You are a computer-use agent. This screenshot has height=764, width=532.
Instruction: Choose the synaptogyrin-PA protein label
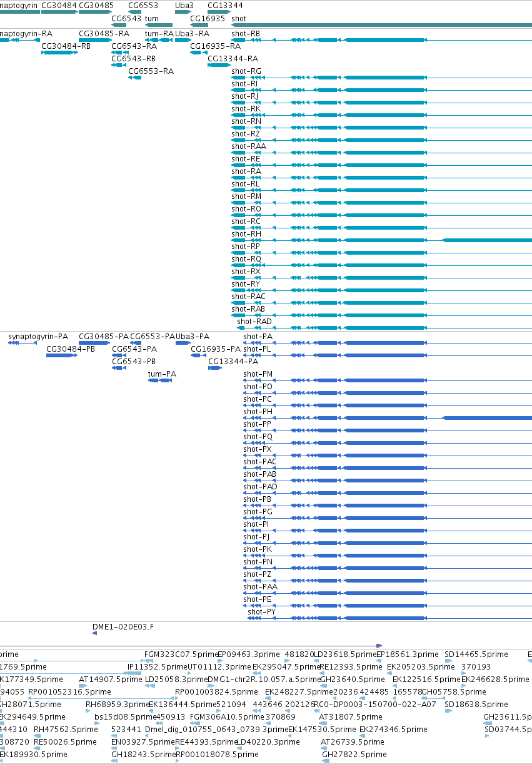(x=38, y=336)
